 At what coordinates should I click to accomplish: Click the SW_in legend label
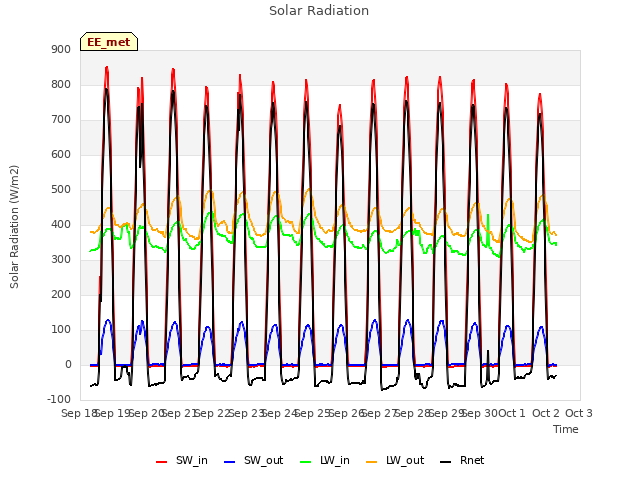point(192,460)
